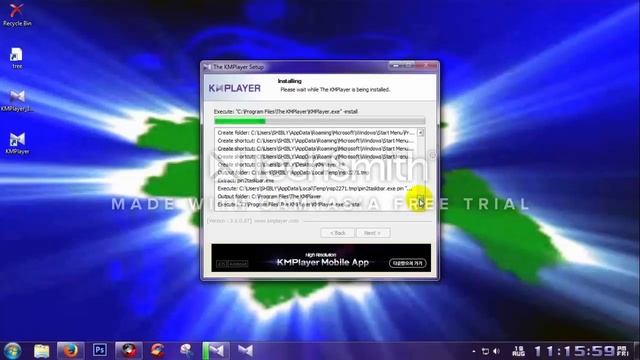Open the Windows Start orb

coord(12,351)
